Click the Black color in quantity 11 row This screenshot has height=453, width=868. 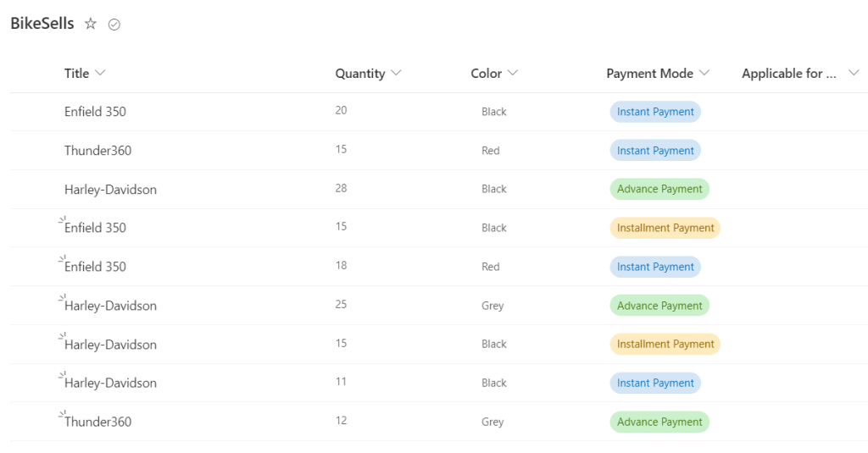[x=494, y=383]
